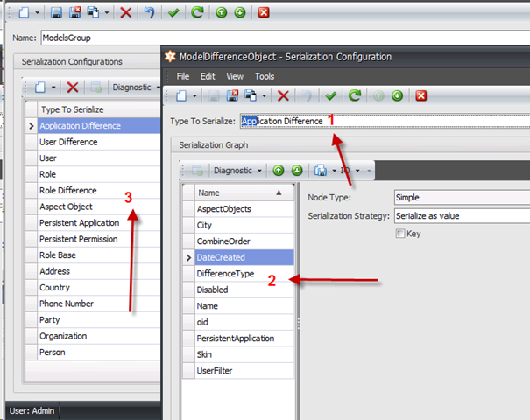This screenshot has height=420, width=530.
Task: Click blue Undo arrow in main toolbar
Action: pos(149,13)
